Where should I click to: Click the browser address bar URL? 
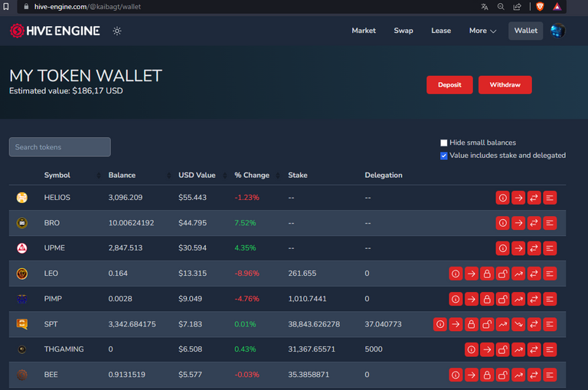coord(87,7)
